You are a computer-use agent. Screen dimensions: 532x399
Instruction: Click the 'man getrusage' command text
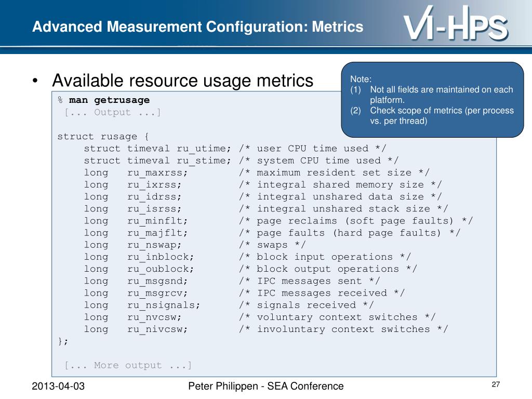click(x=109, y=100)
